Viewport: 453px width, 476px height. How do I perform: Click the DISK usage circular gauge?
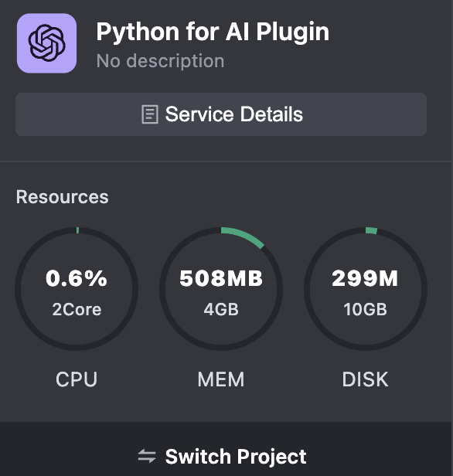click(366, 289)
